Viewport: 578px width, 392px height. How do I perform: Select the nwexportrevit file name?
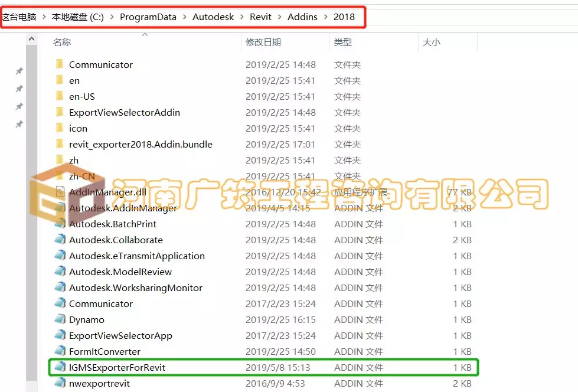tap(99, 384)
